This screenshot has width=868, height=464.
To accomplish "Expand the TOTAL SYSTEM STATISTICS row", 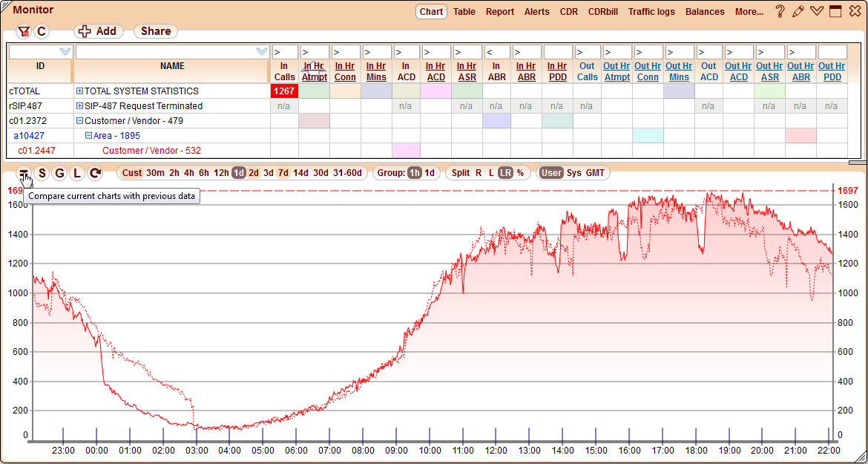I will 79,91.
